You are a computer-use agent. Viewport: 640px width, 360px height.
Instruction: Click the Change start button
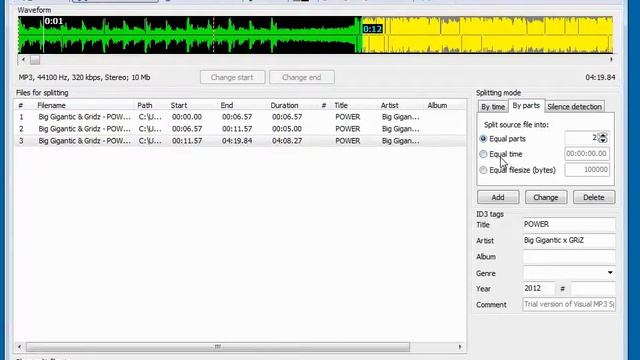tap(232, 77)
